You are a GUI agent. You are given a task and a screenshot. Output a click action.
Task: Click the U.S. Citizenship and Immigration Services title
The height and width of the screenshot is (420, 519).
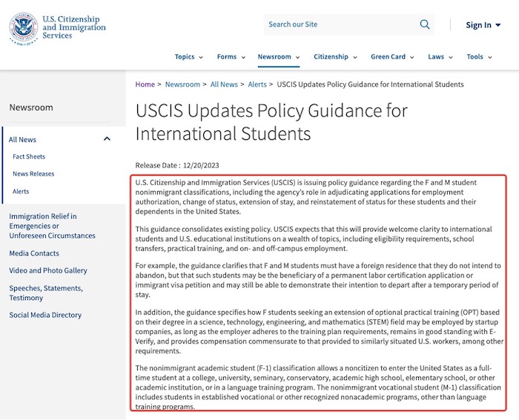[74, 27]
